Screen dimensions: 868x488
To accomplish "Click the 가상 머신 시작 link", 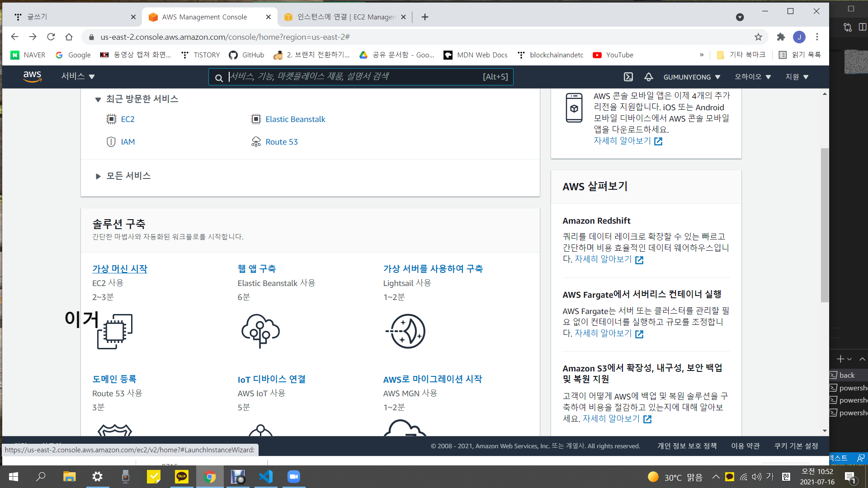I will [120, 269].
